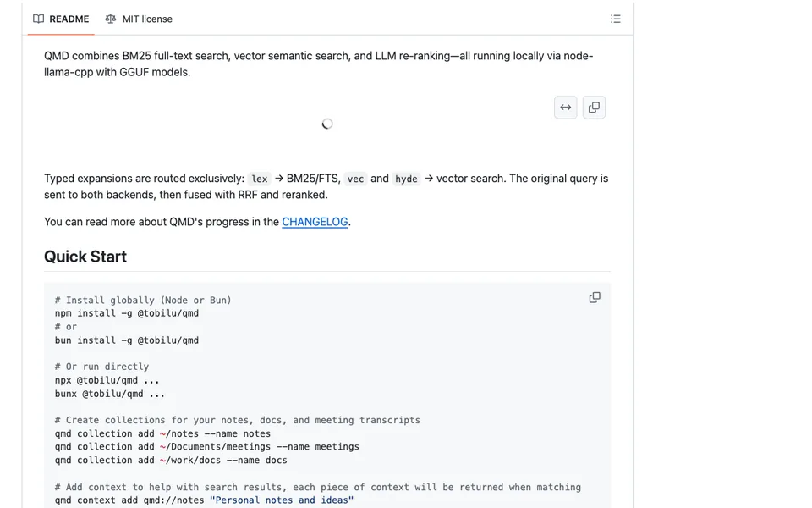Screen dimensions: 812x508
Task: Click comment '# Or run directly'
Action: coord(102,367)
